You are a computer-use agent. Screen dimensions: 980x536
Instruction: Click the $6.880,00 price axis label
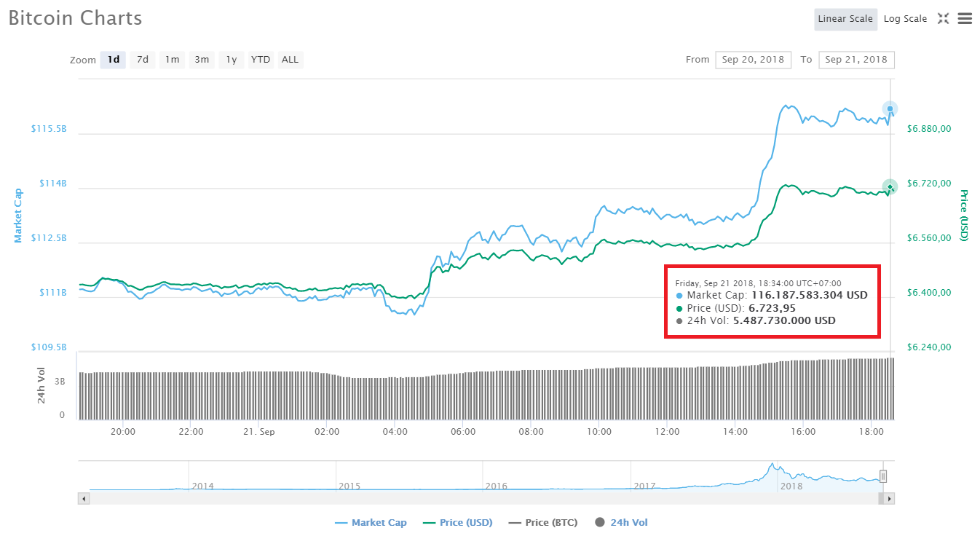tap(929, 129)
